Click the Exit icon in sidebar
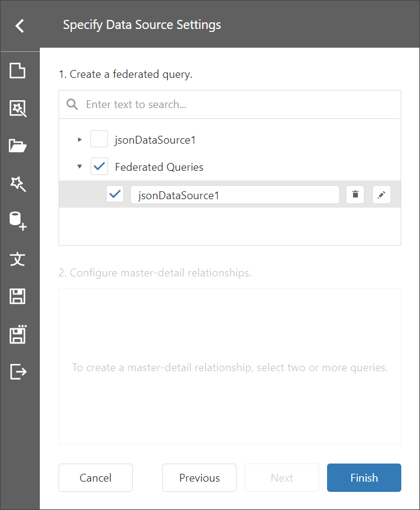 tap(18, 371)
